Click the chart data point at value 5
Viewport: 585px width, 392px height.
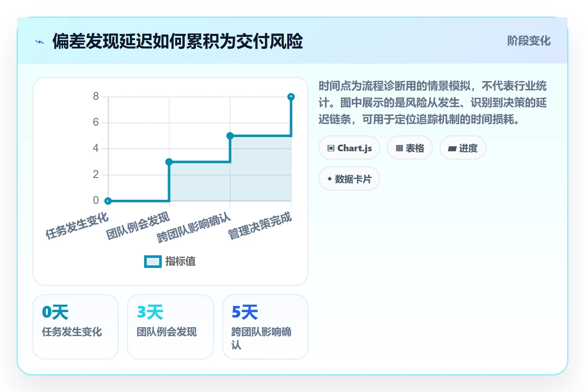[x=230, y=136]
